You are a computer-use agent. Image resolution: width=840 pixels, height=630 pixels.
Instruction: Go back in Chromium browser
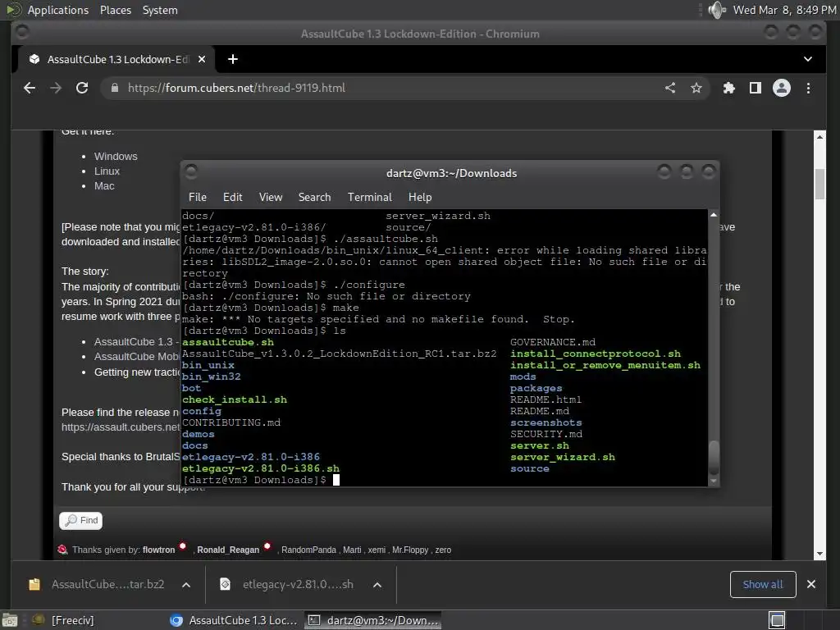(30, 88)
